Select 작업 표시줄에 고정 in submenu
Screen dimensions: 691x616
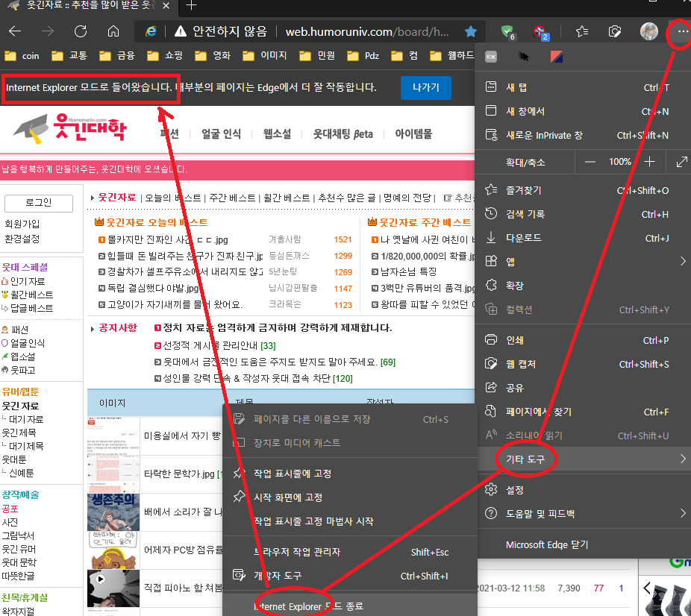coord(350,474)
